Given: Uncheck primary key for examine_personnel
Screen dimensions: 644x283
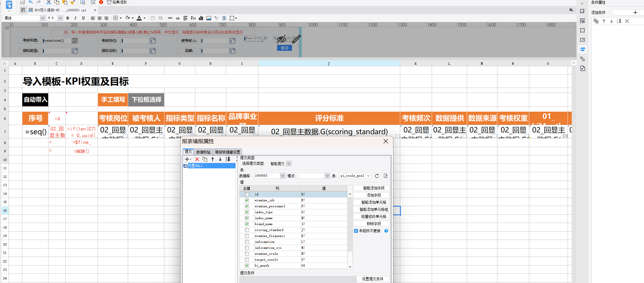Looking at the screenshot, I should 247,206.
